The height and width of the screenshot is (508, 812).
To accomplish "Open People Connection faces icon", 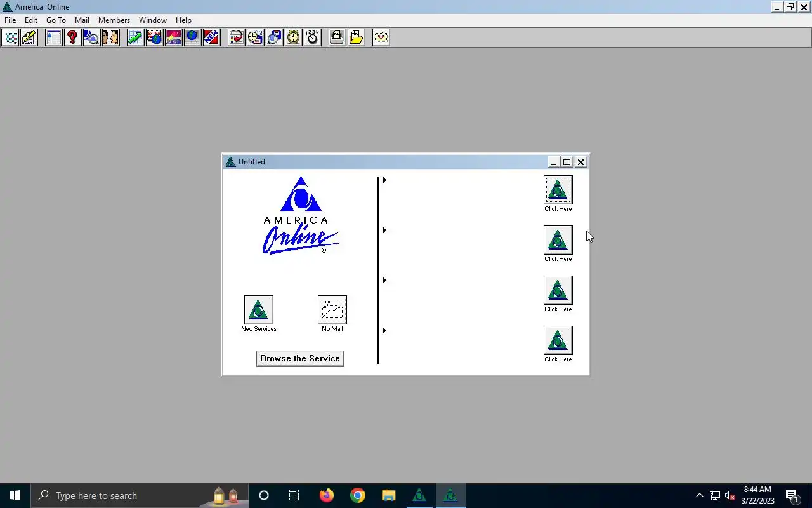I will click(110, 37).
